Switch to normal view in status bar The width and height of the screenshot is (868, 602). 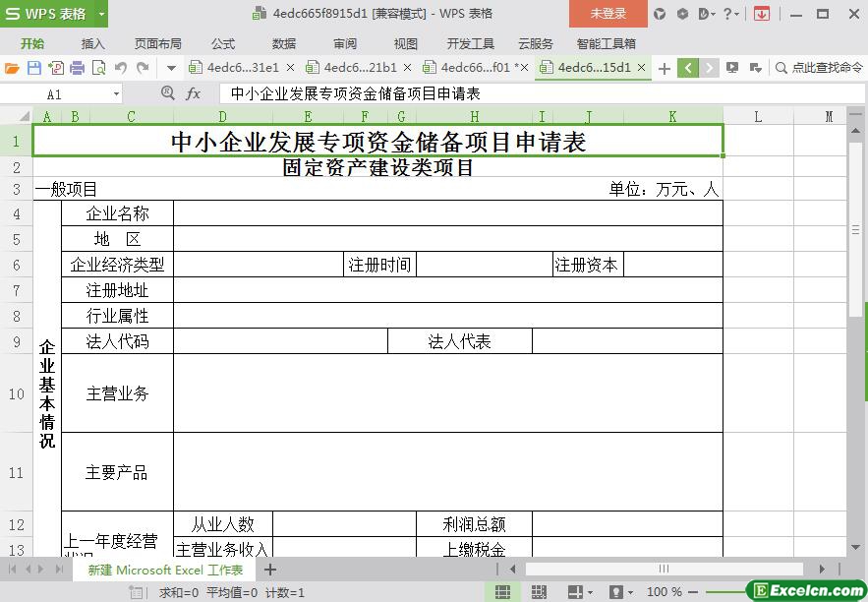point(502,592)
